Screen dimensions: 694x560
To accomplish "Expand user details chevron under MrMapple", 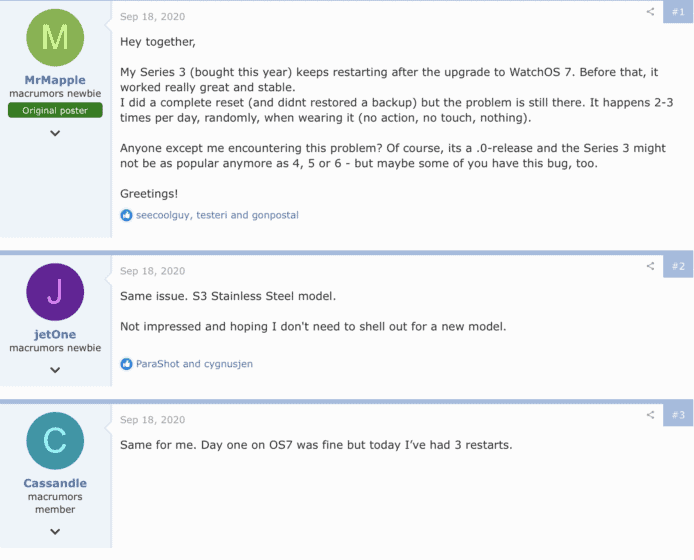I will [55, 133].
